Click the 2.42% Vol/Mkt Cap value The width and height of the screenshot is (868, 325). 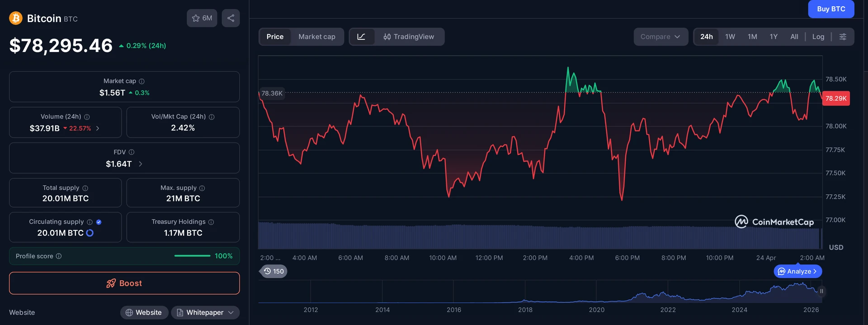[x=183, y=128]
